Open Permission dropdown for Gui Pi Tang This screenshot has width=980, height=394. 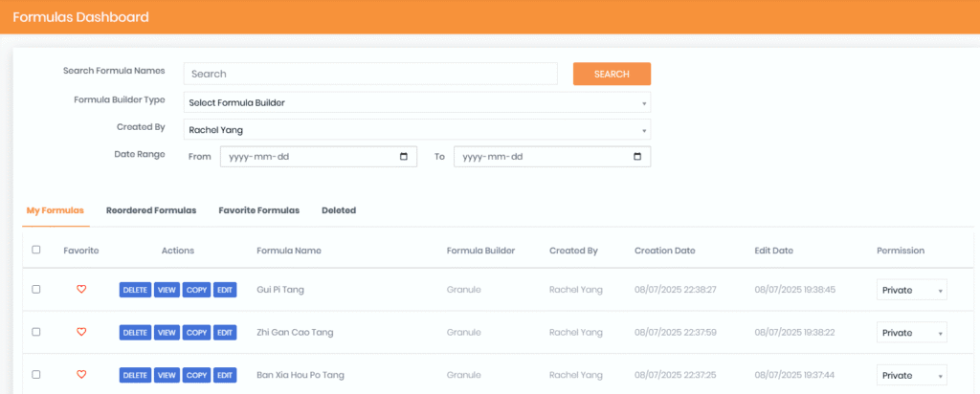911,290
